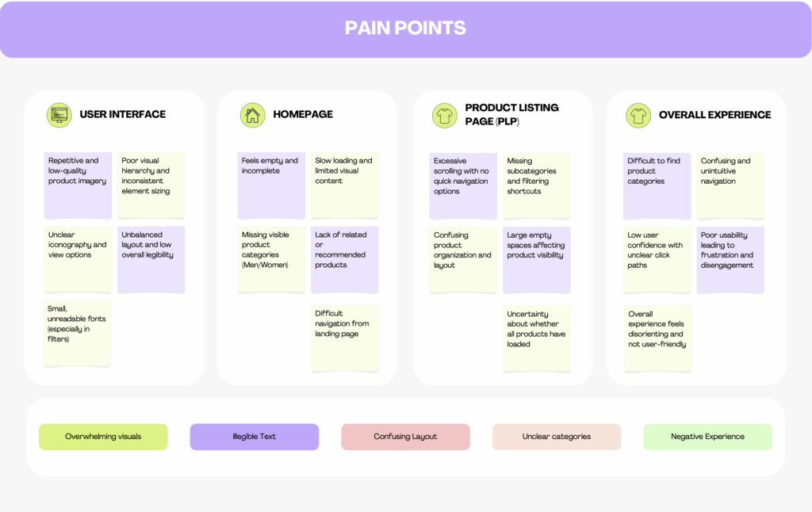Click the Overall Experience shirt icon

[x=638, y=116]
